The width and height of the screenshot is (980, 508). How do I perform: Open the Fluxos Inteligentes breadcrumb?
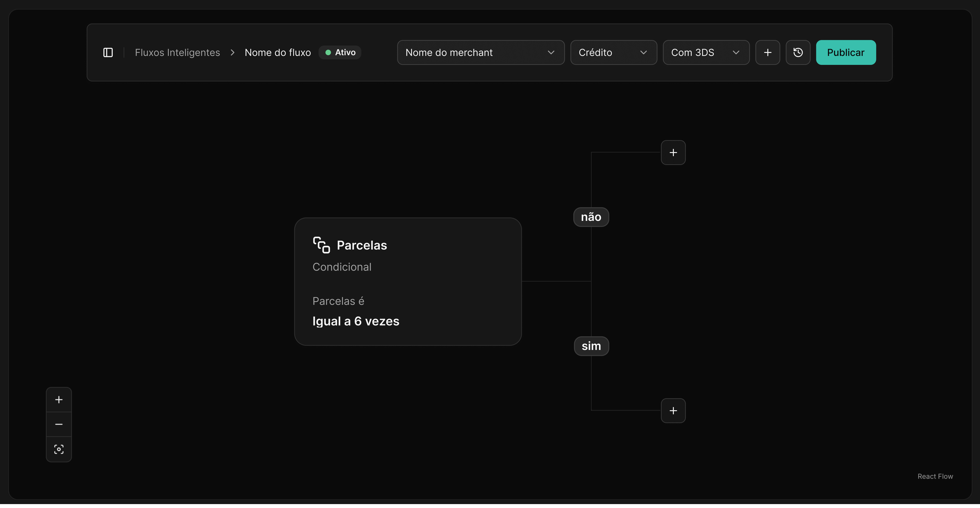177,52
